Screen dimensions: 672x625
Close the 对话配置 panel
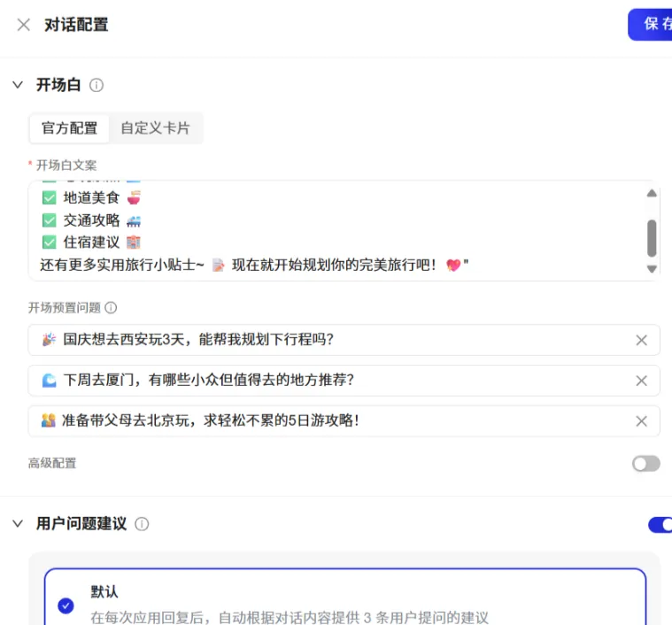[24, 25]
